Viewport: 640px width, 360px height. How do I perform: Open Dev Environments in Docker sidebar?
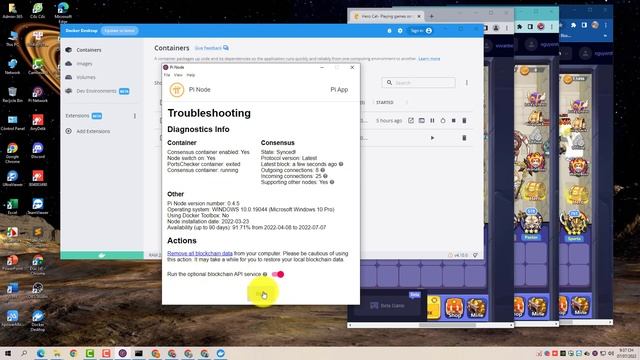coord(97,91)
